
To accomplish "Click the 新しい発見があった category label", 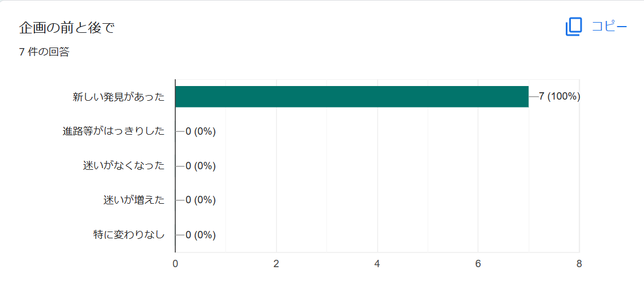I will (118, 97).
